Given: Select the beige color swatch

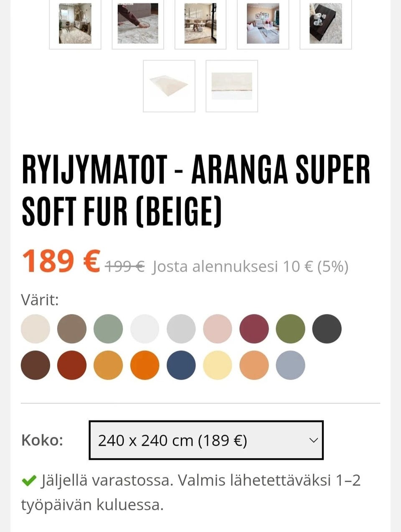Looking at the screenshot, I should (x=36, y=329).
